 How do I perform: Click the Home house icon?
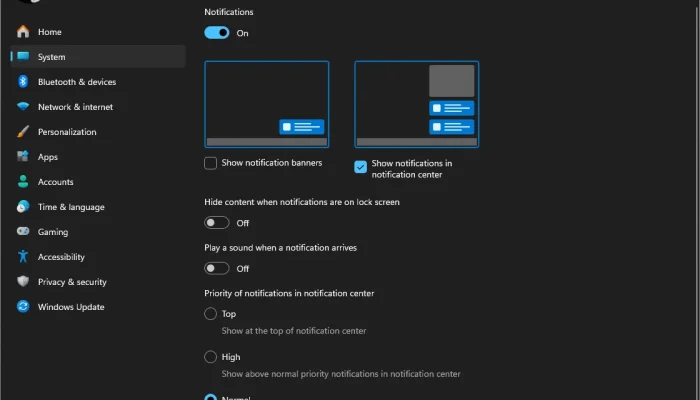coord(23,32)
